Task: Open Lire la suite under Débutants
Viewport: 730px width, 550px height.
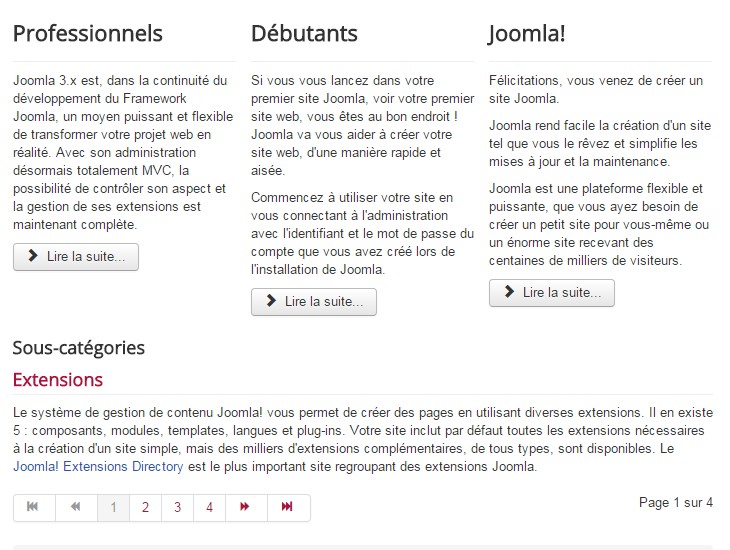Action: tap(314, 302)
